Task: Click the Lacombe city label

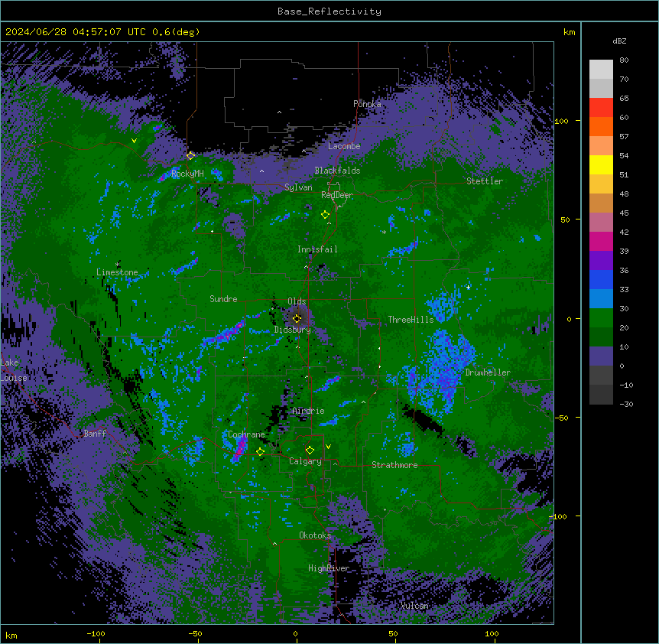Action: (x=344, y=146)
